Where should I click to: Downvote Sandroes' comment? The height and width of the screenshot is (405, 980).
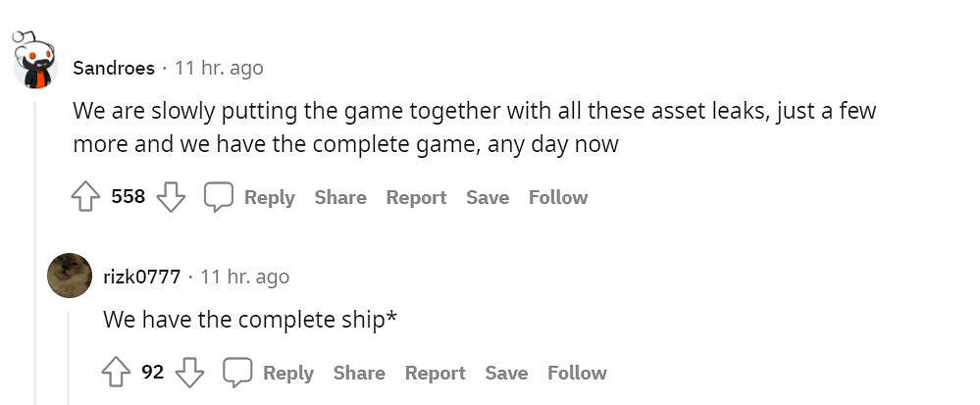171,197
